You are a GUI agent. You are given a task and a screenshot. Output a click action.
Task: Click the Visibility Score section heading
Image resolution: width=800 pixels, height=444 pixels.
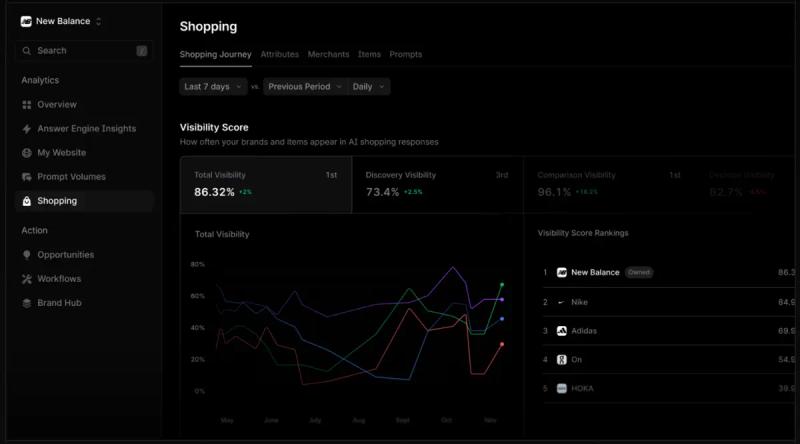click(214, 128)
